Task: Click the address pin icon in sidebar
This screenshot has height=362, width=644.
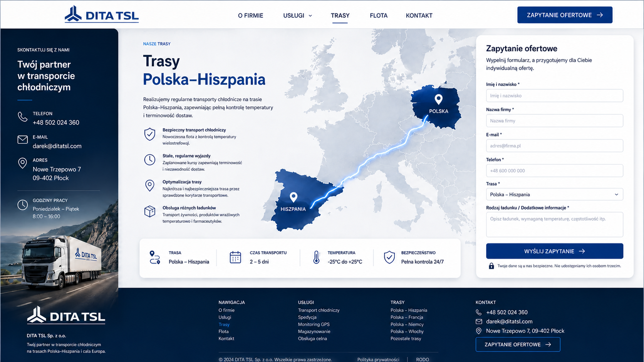Action: [x=23, y=163]
